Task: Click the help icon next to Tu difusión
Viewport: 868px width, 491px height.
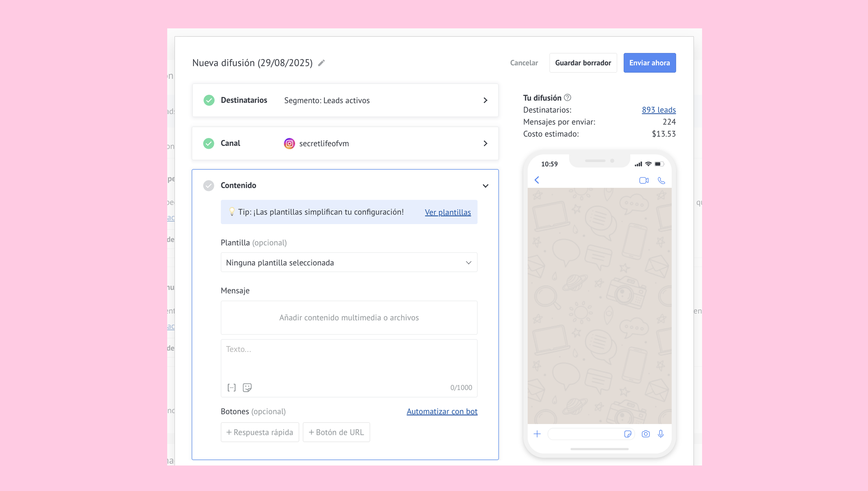Action: pyautogui.click(x=568, y=98)
